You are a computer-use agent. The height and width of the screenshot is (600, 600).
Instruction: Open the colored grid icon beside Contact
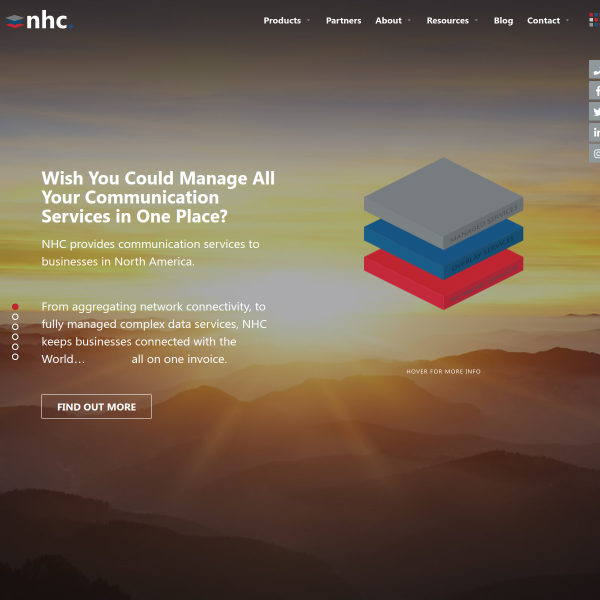[594, 20]
